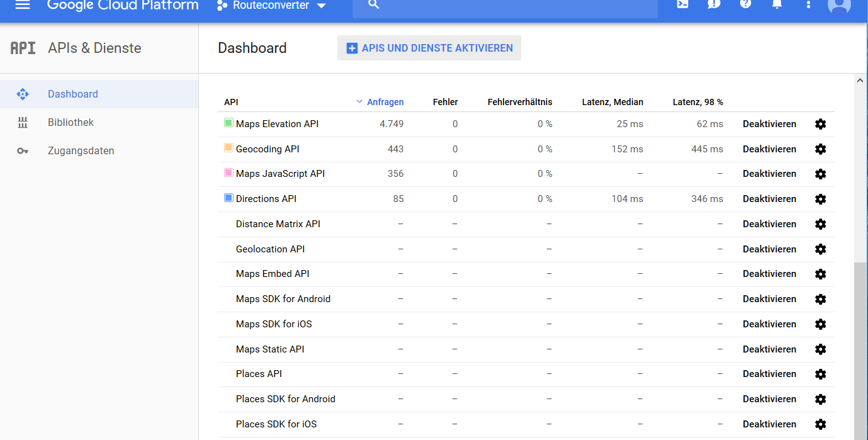Click the feedback exclamation icon

click(x=714, y=4)
